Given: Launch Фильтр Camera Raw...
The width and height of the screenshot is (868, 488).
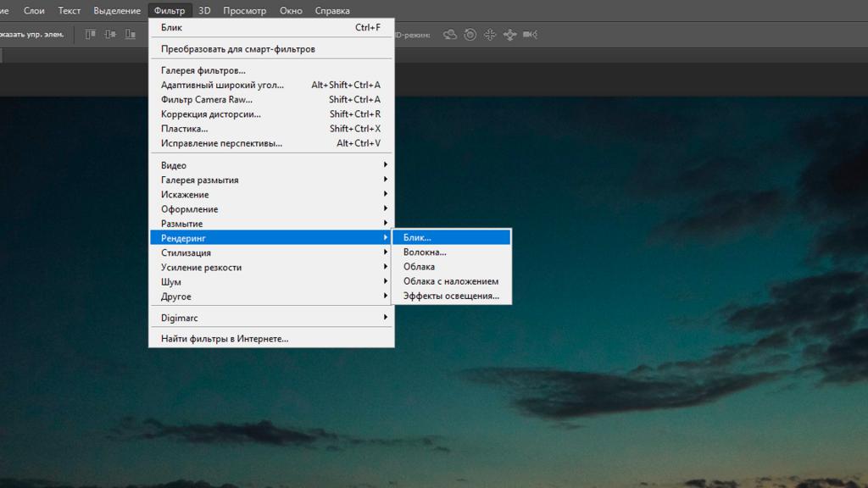Looking at the screenshot, I should point(271,100).
